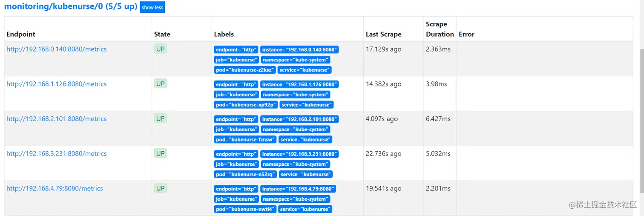Select the '17.129s ago' last scrape value
Viewport: 644px width, 216px height.
[x=384, y=49]
